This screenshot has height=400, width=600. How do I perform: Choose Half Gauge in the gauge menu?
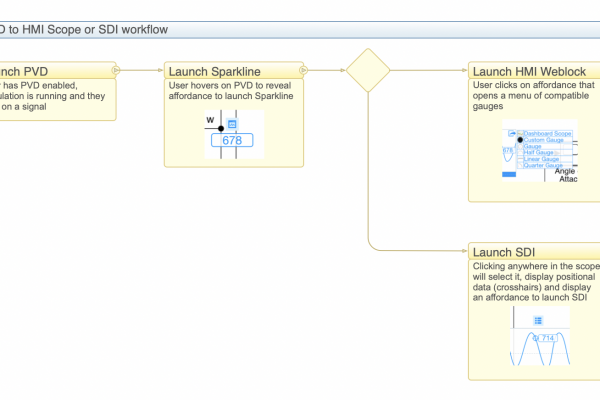(x=540, y=152)
